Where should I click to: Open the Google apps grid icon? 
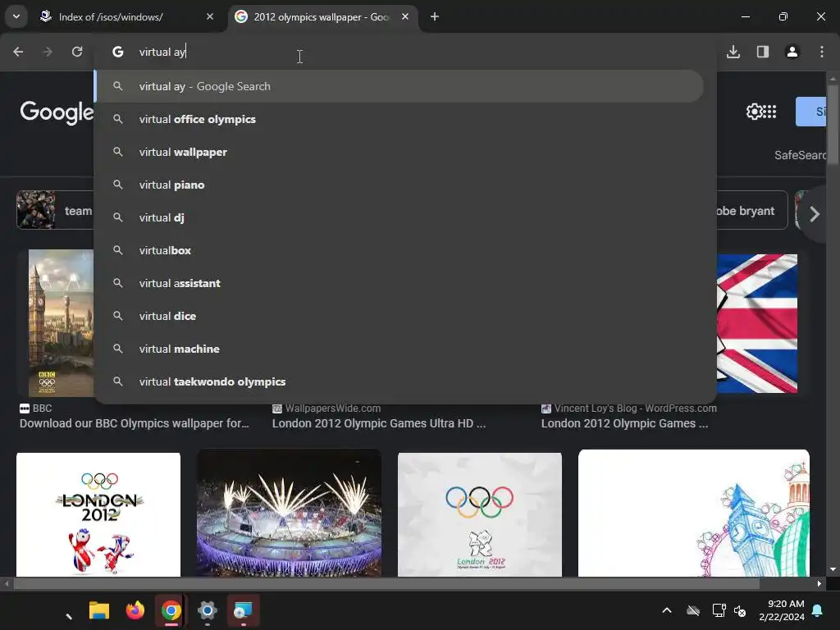[x=770, y=112]
